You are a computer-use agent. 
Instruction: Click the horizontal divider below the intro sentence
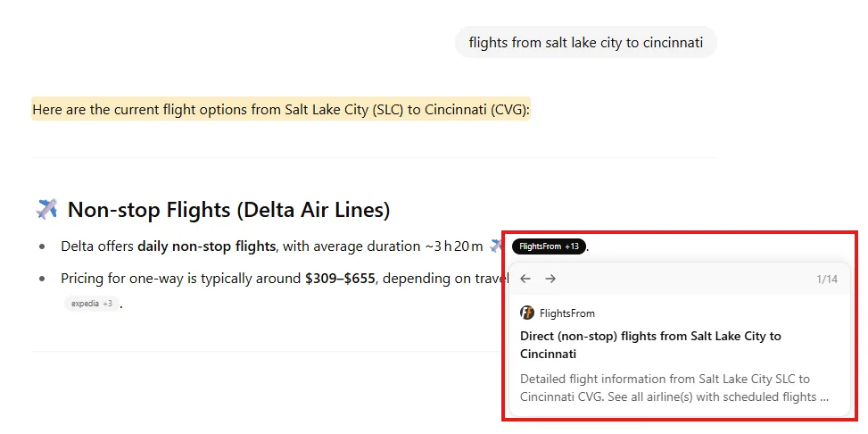tap(375, 158)
